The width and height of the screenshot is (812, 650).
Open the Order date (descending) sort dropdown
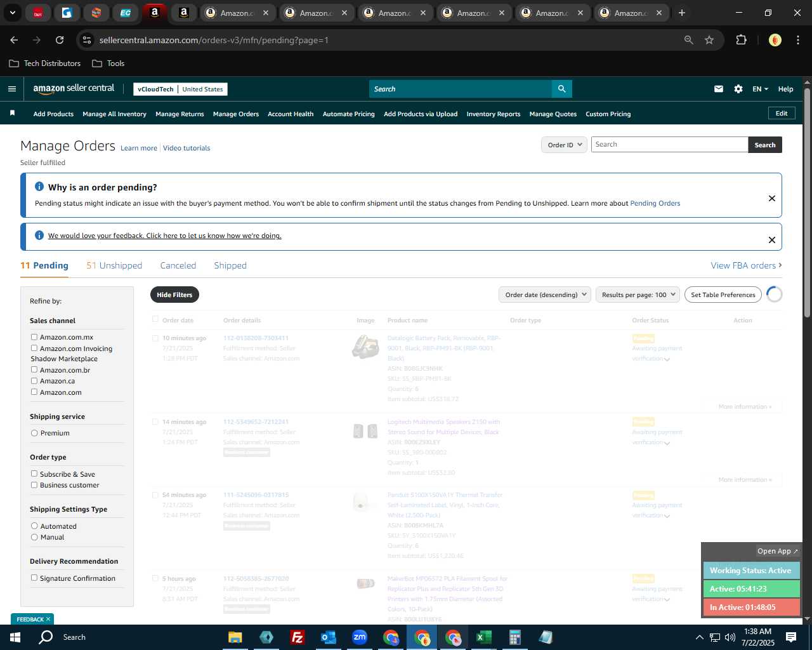coord(545,295)
